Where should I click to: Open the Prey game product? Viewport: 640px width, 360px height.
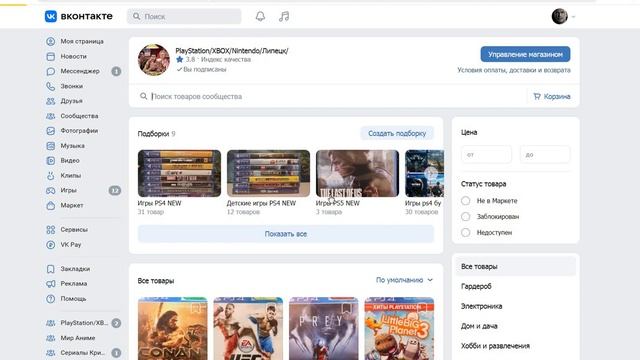[324, 329]
